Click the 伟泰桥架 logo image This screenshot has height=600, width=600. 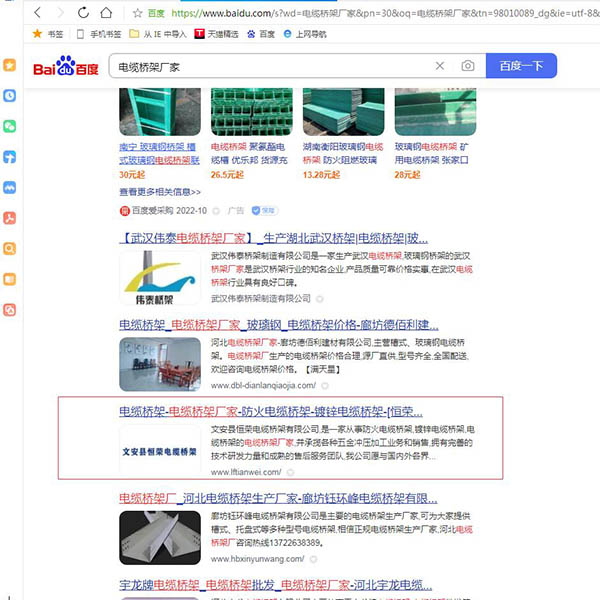(x=160, y=278)
